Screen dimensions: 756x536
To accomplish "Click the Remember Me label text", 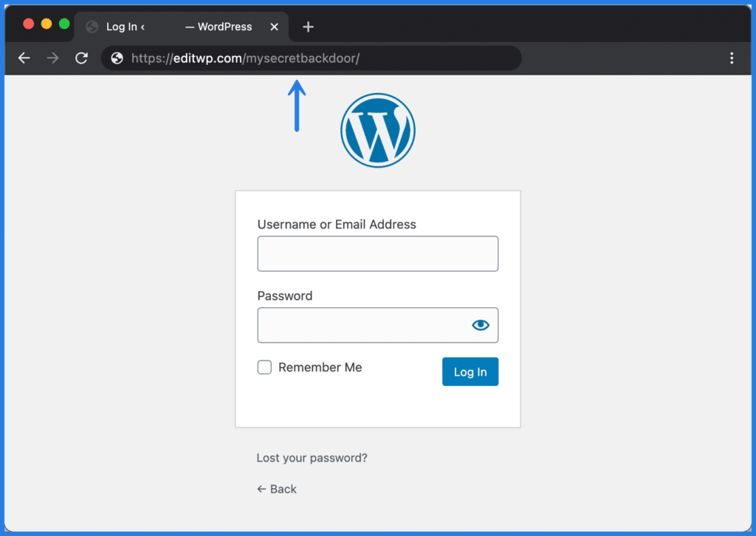I will (x=320, y=367).
